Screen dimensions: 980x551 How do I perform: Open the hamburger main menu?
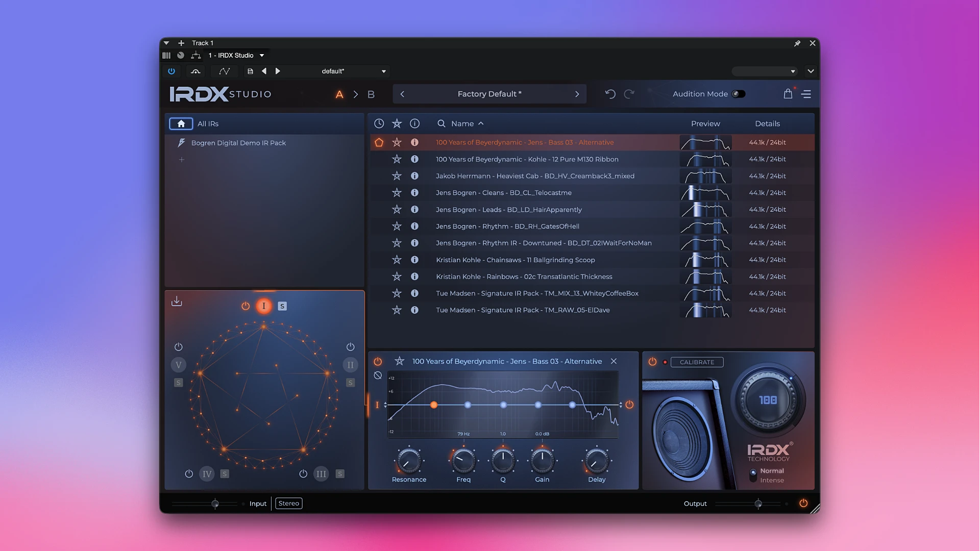(x=806, y=94)
